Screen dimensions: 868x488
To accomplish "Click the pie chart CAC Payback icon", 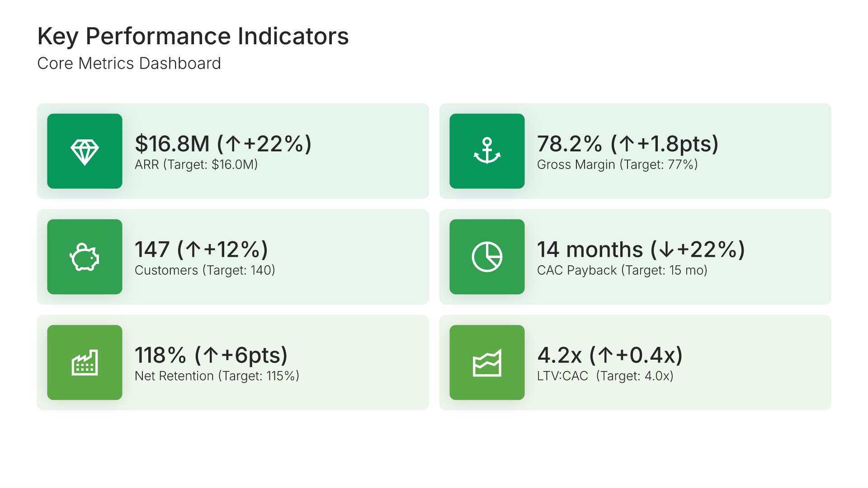I will [x=487, y=257].
